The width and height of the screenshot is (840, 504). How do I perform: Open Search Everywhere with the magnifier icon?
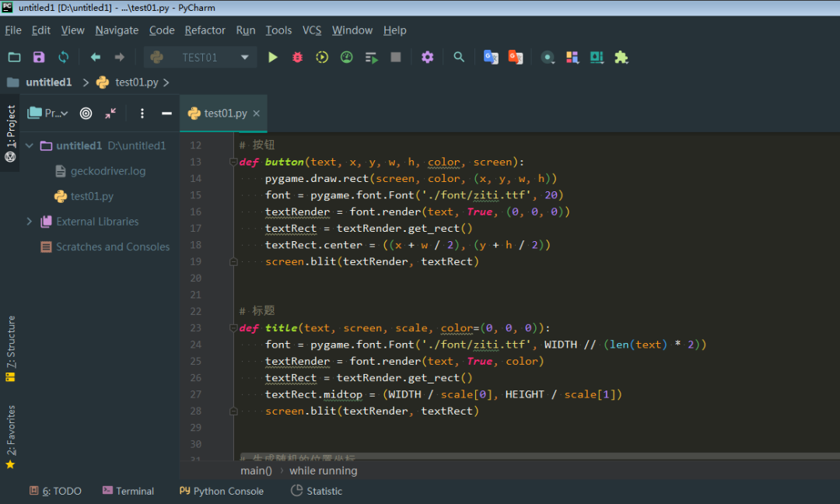click(x=459, y=57)
